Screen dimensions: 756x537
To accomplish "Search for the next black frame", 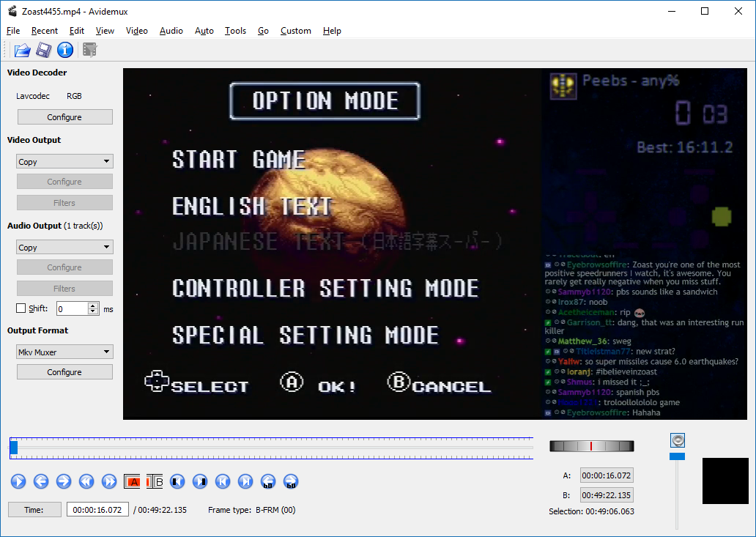I will pos(200,481).
